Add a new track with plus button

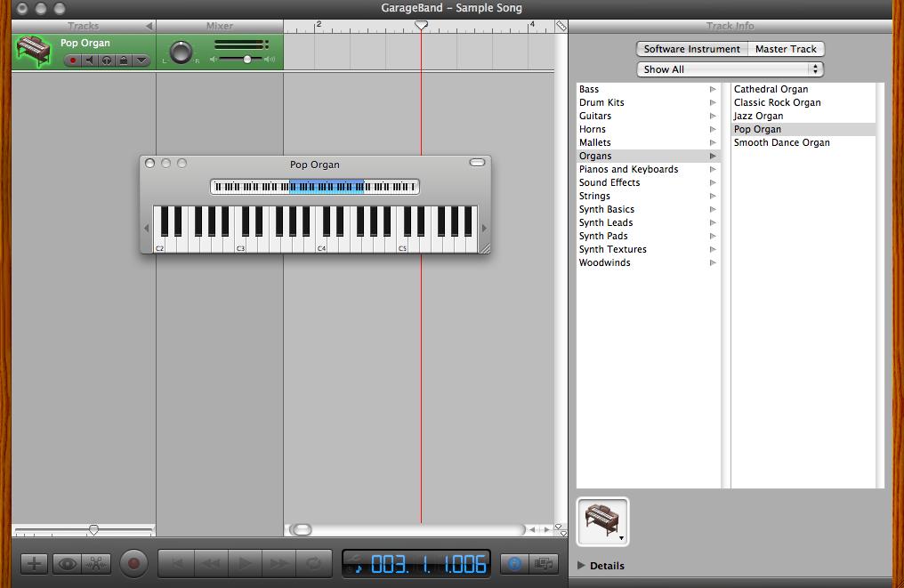coord(34,564)
